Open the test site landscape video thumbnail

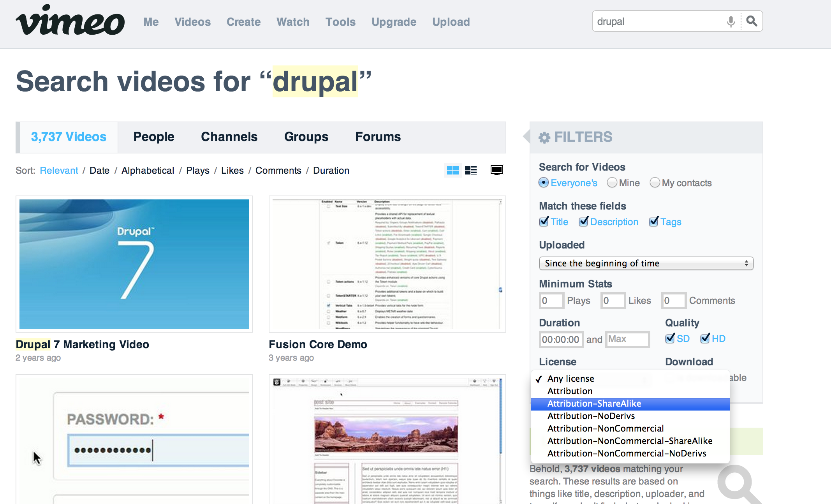pos(387,439)
